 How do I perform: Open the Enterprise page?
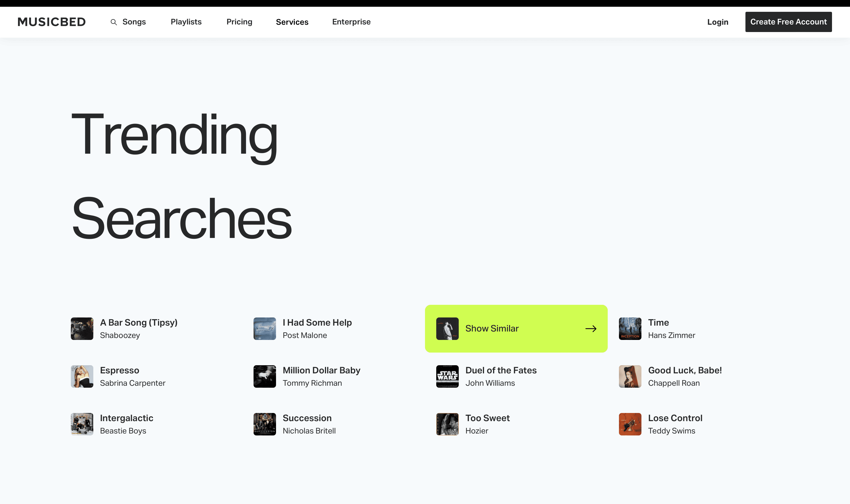[x=351, y=22]
